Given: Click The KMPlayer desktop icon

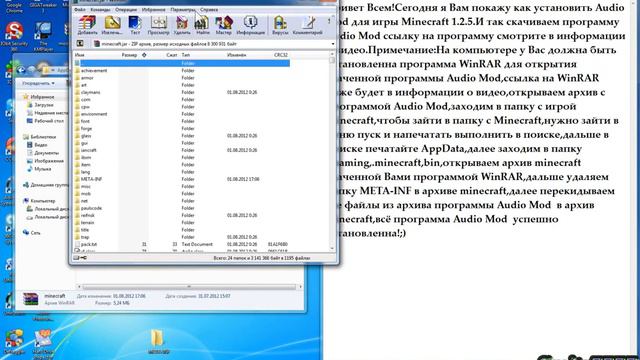Looking at the screenshot, I should [43, 36].
